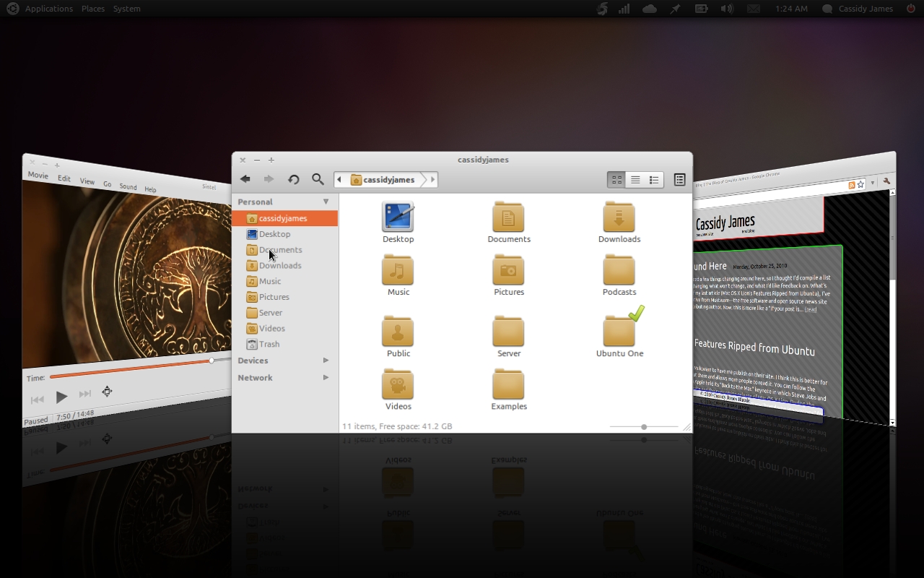The image size is (924, 578).
Task: Adjust the file manager zoom slider
Action: click(x=643, y=426)
